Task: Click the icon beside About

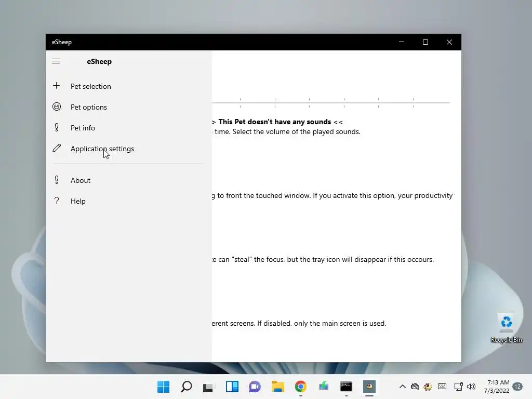Action: point(56,180)
